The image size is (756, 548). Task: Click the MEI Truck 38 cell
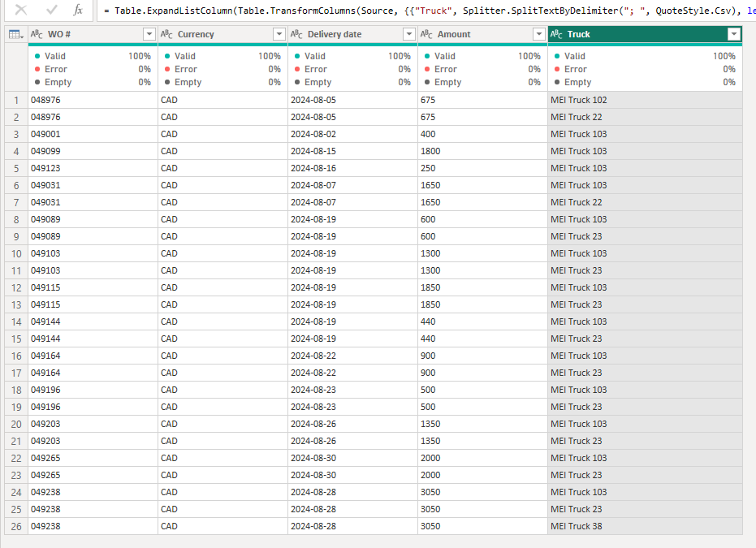coord(645,526)
